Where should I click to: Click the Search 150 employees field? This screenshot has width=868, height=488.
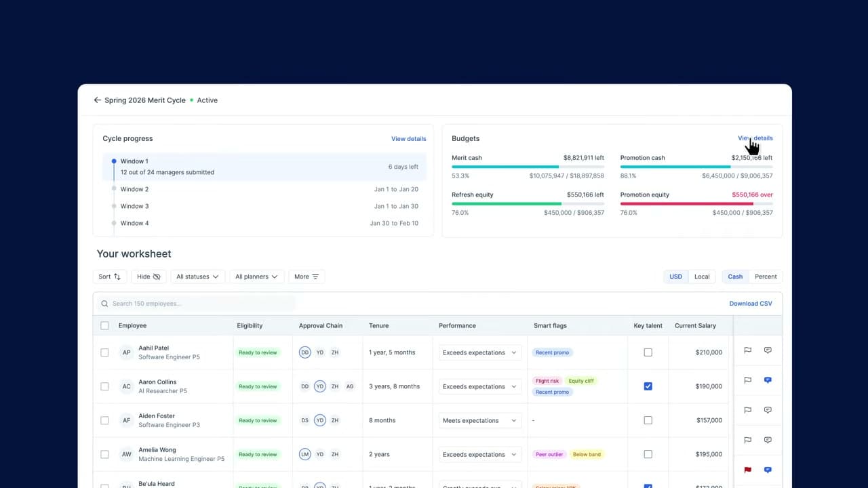(198, 304)
